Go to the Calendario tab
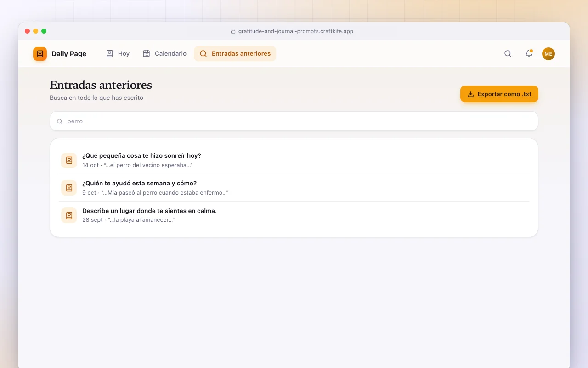The width and height of the screenshot is (588, 368). (164, 54)
